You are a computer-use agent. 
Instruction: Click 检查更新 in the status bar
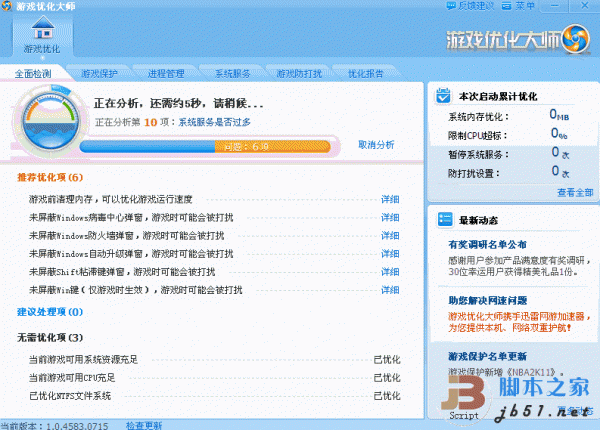144,425
